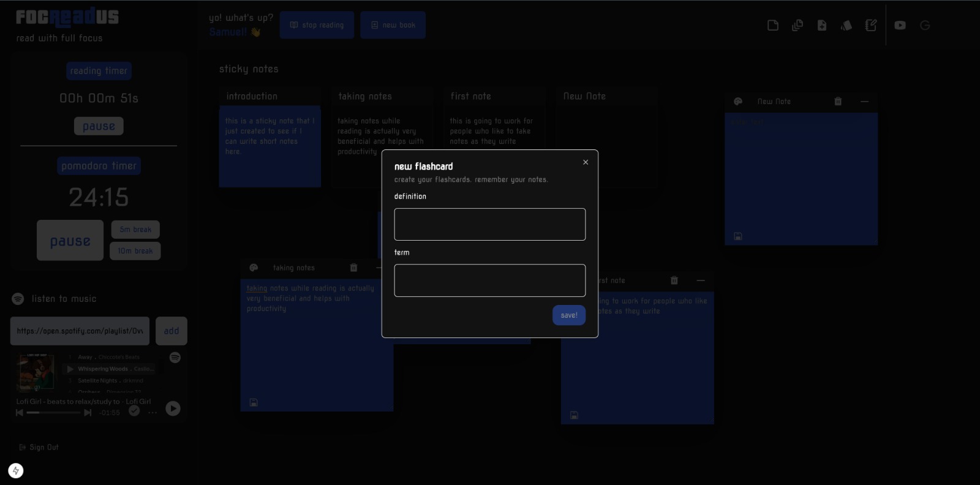Screen dimensions: 980x485
Task: Save the new flashcard
Action: click(569, 315)
